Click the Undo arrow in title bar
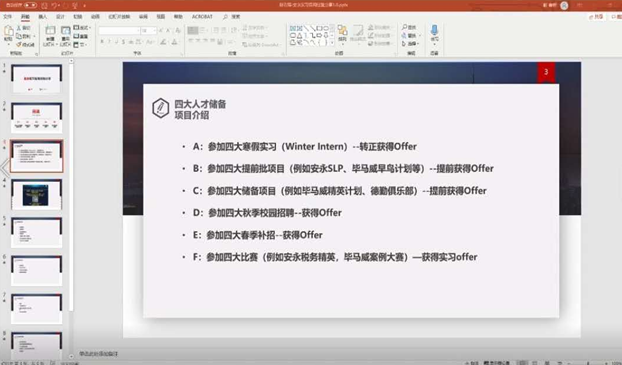The image size is (622, 365). click(55, 5)
